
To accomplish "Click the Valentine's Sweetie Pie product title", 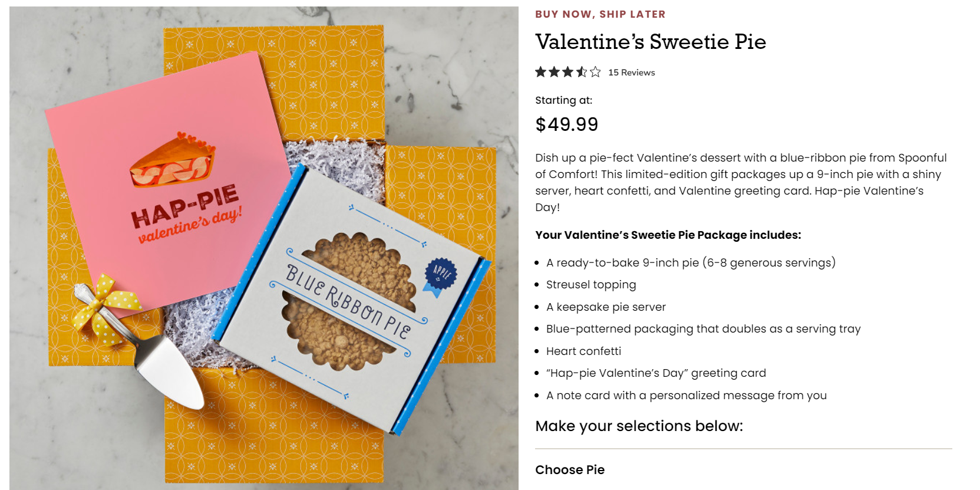I will click(x=650, y=42).
